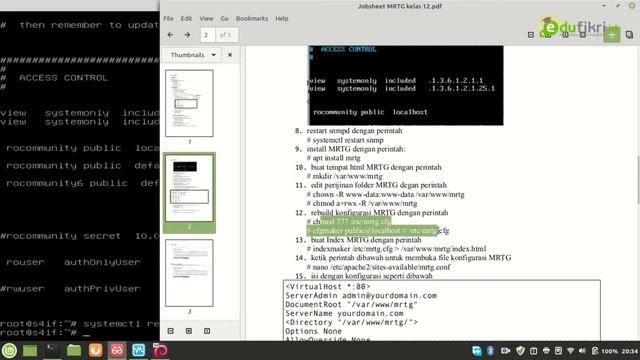The height and width of the screenshot is (360, 640).
Task: Open the Linux Mint start menu
Action: click(x=9, y=350)
